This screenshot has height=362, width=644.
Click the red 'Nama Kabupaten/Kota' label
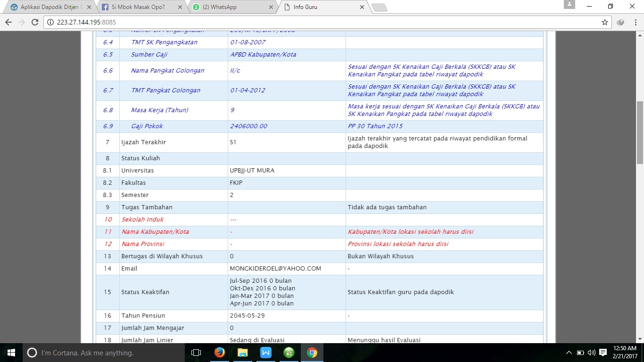pyautogui.click(x=155, y=232)
